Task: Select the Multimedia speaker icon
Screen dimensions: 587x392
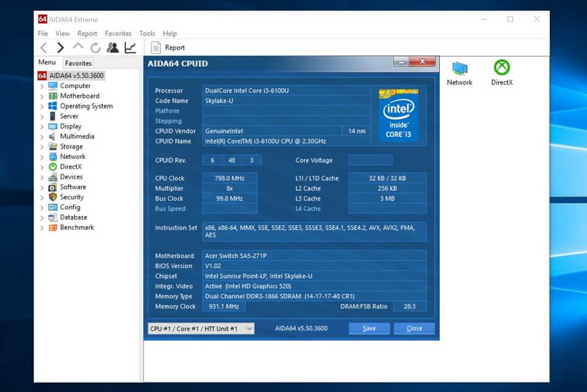Action: (53, 136)
